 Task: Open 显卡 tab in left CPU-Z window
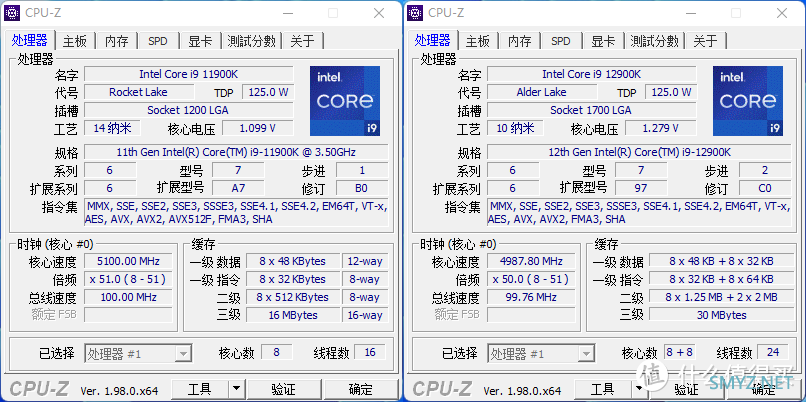200,41
